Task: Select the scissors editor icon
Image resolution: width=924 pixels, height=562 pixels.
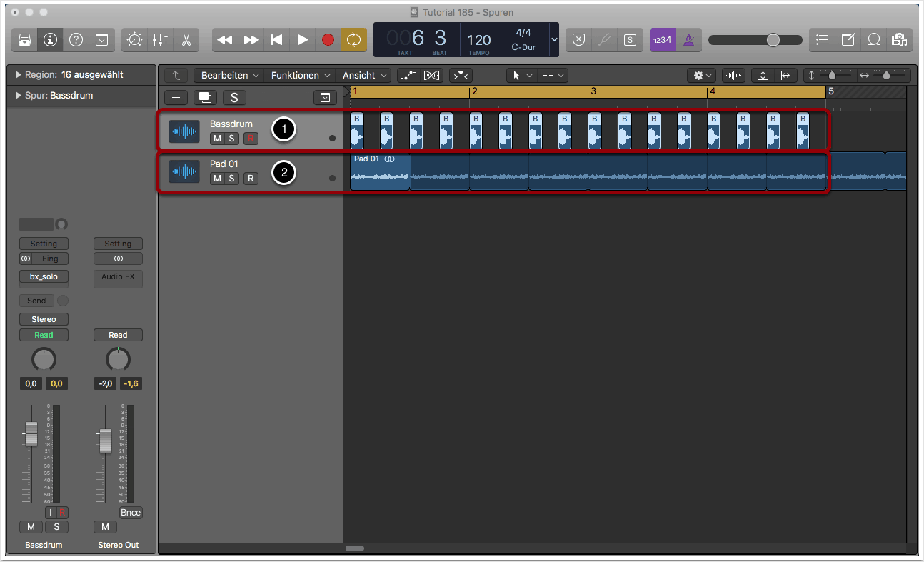Action: click(186, 40)
